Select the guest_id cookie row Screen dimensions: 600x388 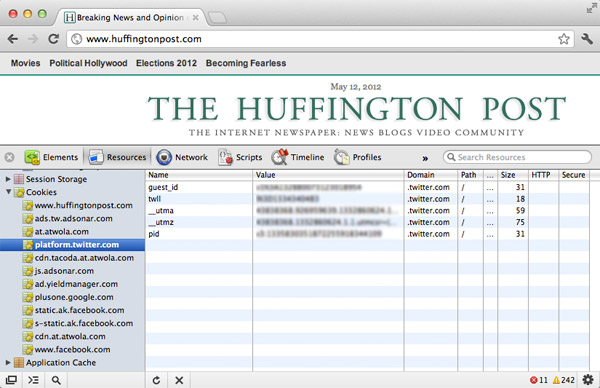click(x=367, y=187)
